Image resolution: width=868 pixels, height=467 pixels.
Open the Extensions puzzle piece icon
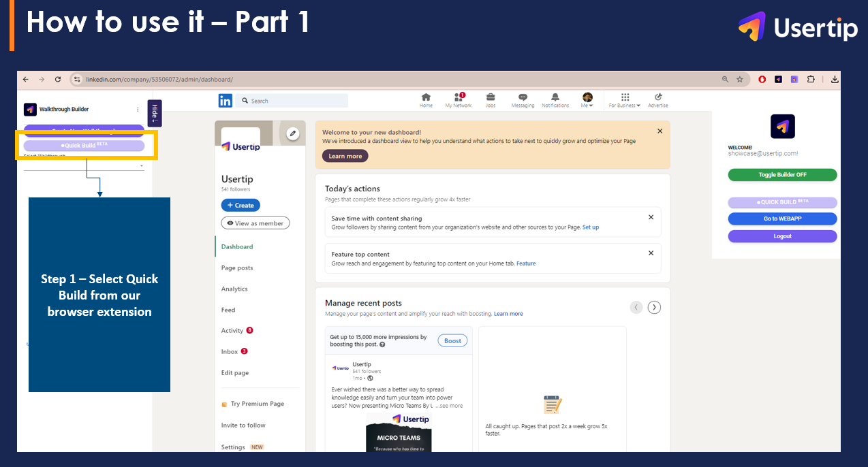point(811,80)
